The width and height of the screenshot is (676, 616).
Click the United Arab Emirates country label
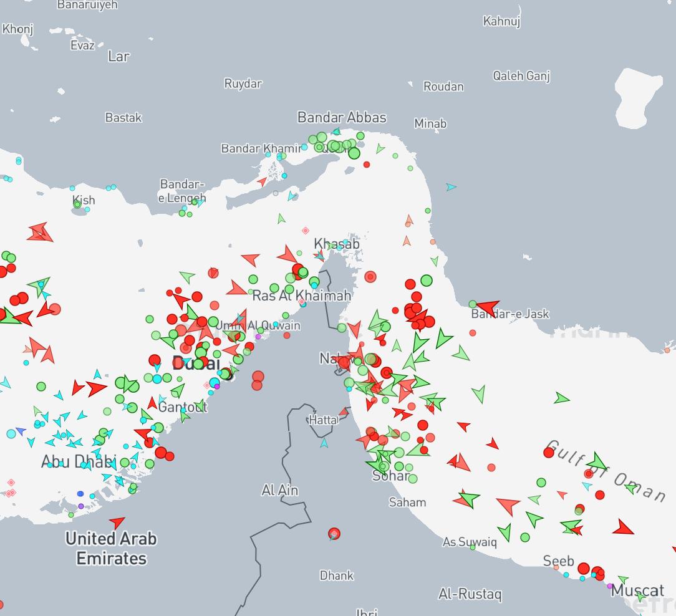[111, 548]
